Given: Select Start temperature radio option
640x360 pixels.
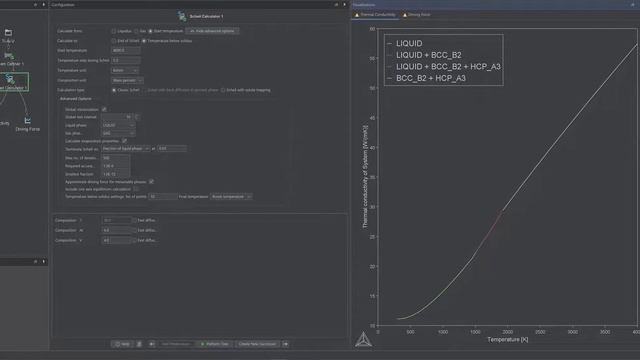Looking at the screenshot, I should coord(150,31).
